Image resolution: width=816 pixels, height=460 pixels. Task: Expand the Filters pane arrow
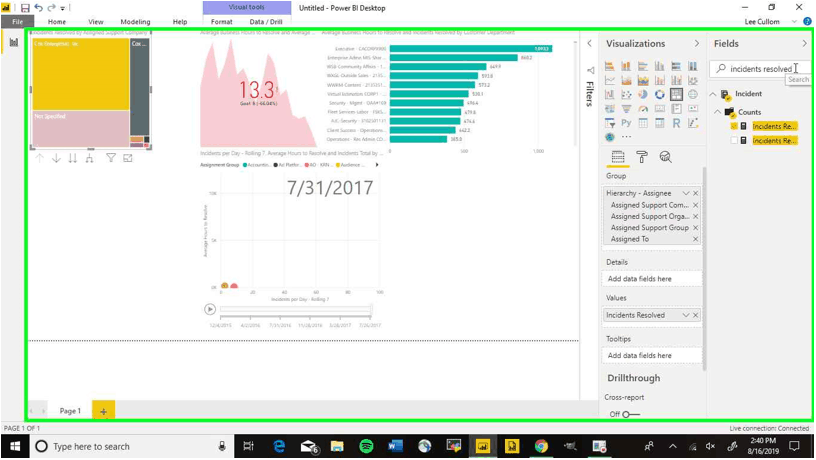point(590,44)
